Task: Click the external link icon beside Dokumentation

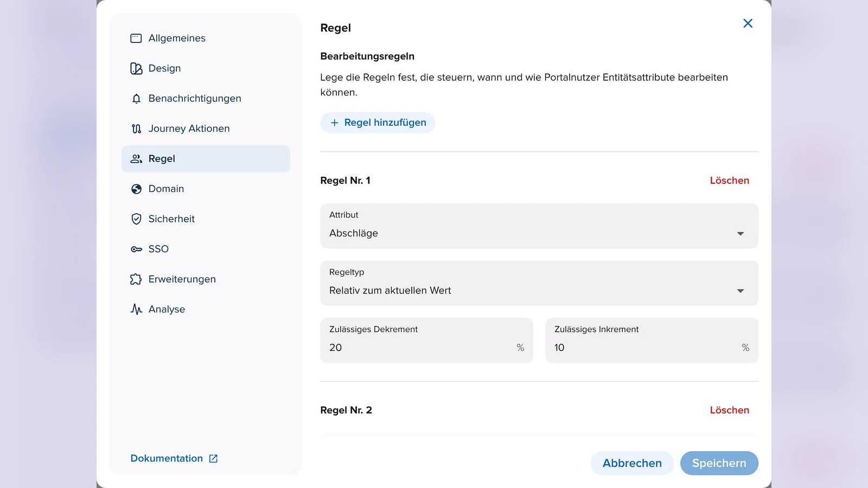Action: (x=213, y=459)
